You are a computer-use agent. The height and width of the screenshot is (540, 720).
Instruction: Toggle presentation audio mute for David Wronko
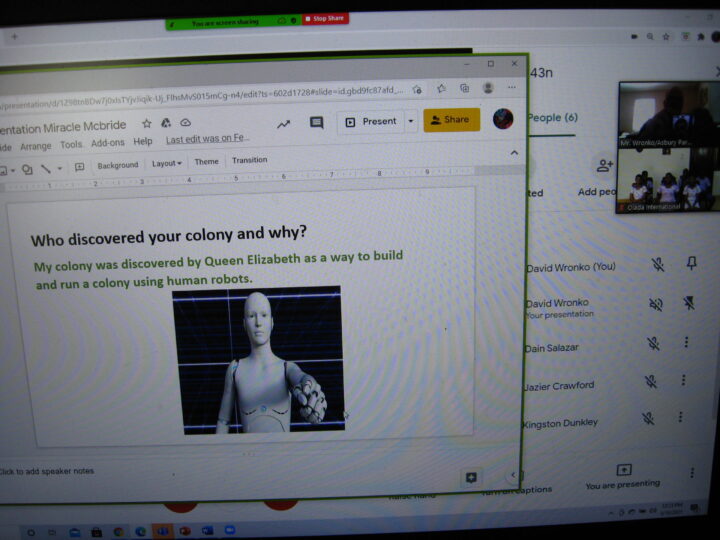pyautogui.click(x=656, y=304)
